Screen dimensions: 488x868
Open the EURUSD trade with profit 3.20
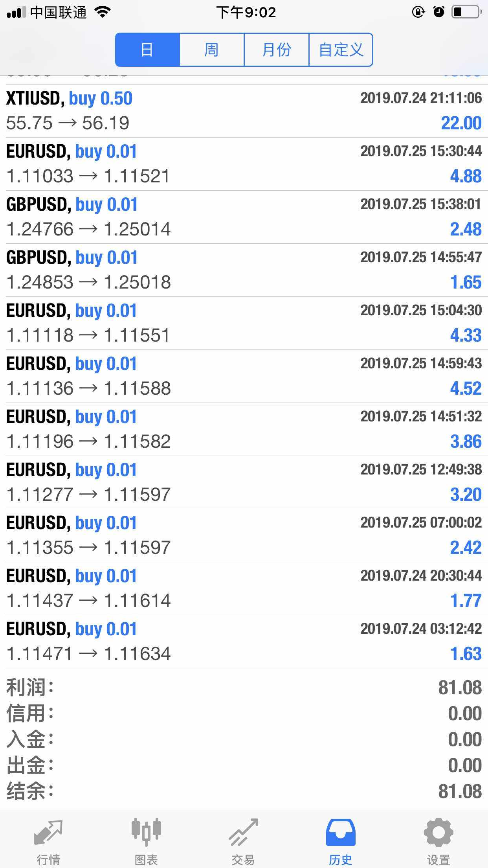(x=244, y=482)
